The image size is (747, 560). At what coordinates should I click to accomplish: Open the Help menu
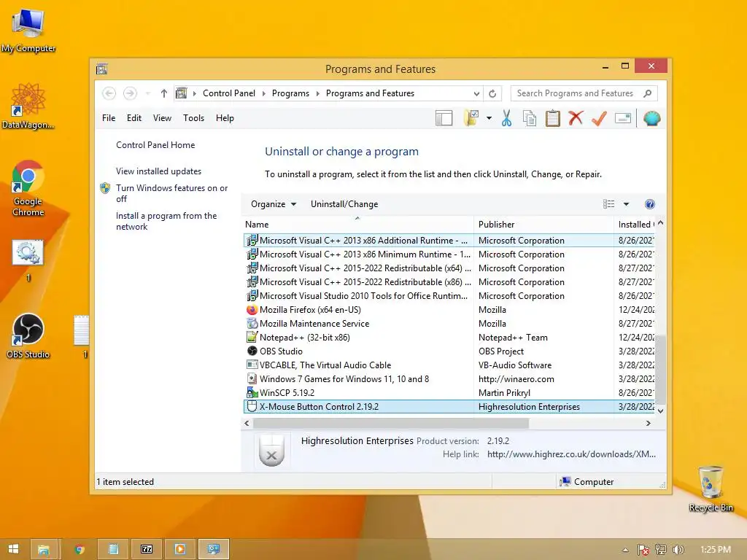[225, 118]
